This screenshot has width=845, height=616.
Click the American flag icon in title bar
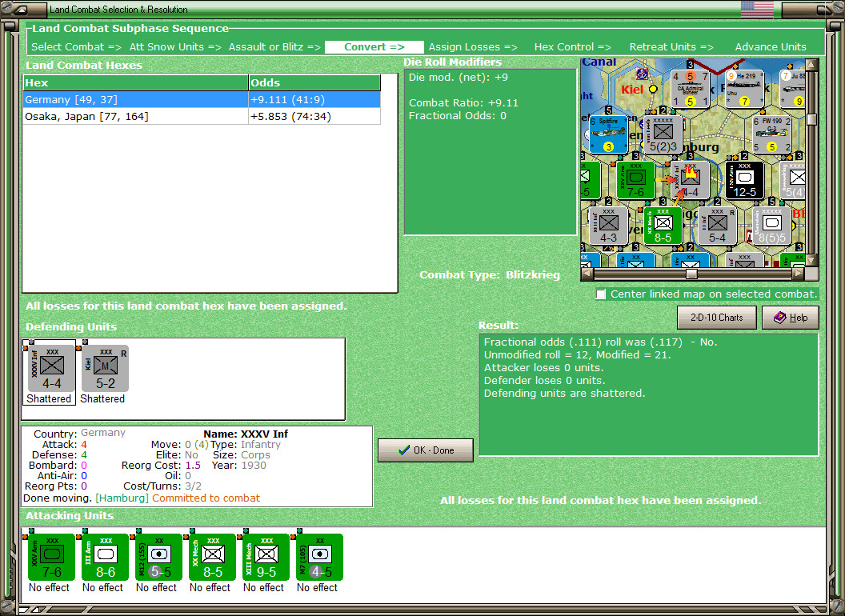tap(757, 9)
